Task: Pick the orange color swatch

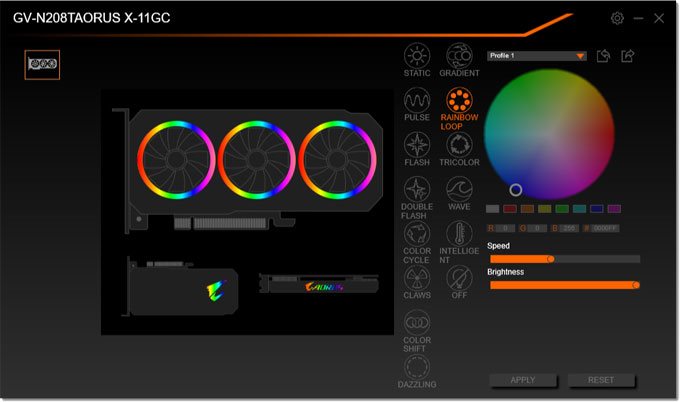Action: [527, 209]
